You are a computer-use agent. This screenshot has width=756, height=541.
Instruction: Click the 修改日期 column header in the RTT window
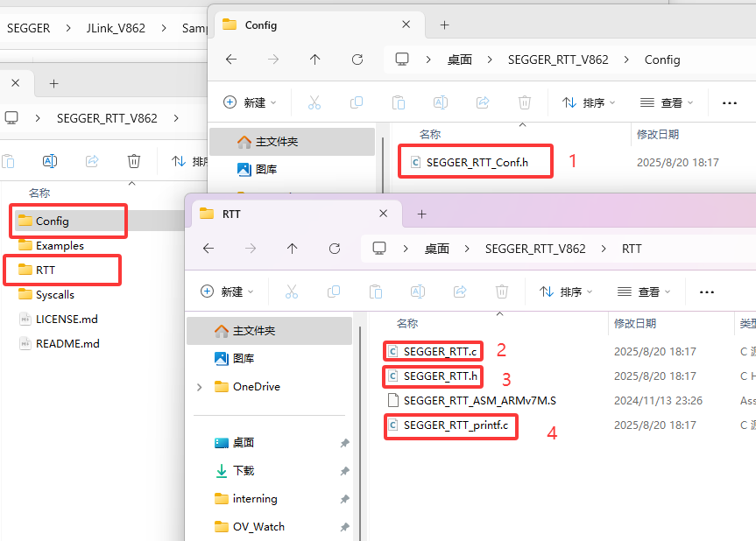pyautogui.click(x=634, y=323)
